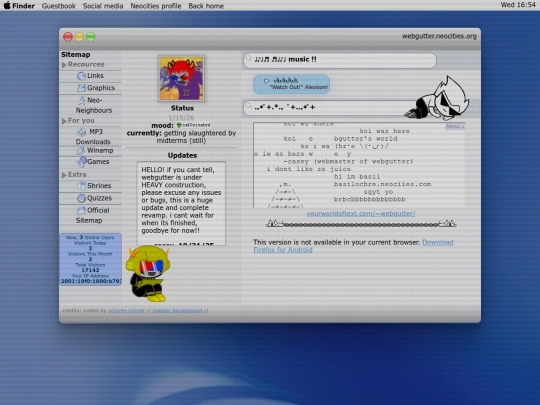Image resolution: width=540 pixels, height=405 pixels.
Task: Collapse the For you section triangle
Action: point(64,121)
